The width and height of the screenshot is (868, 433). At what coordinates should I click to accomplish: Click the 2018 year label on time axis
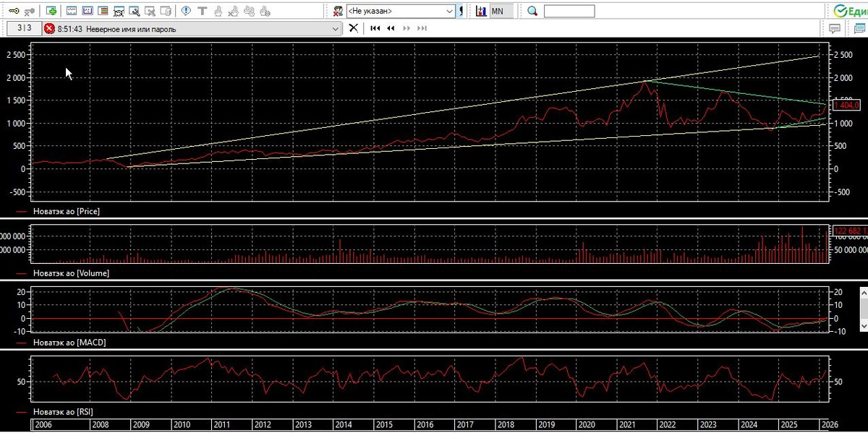coord(506,424)
